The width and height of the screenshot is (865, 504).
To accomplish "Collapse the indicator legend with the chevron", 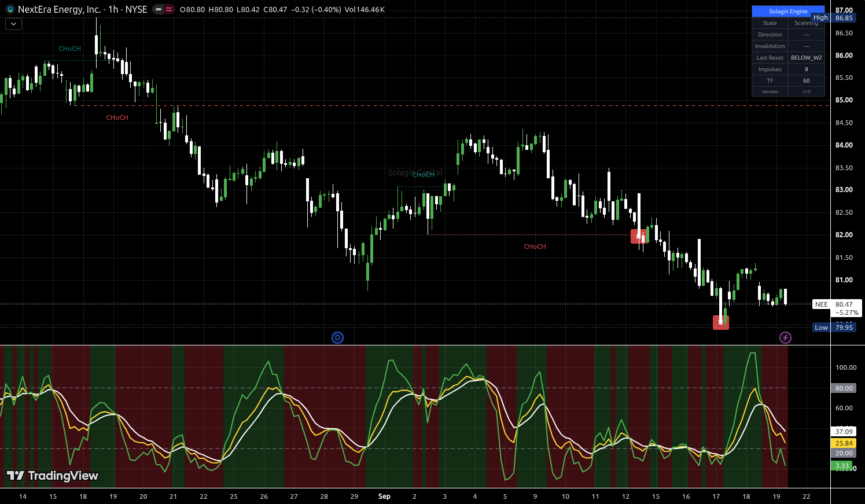I will (13, 24).
